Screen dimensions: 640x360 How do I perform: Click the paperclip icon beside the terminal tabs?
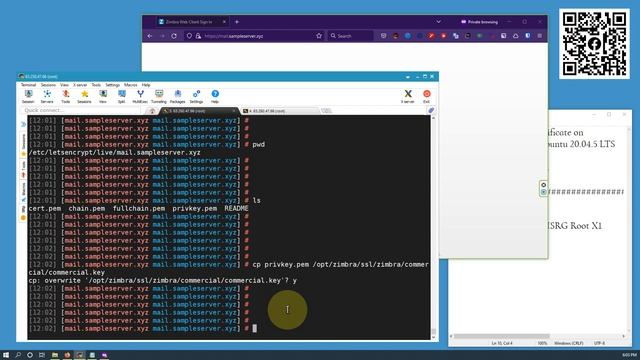click(x=431, y=110)
